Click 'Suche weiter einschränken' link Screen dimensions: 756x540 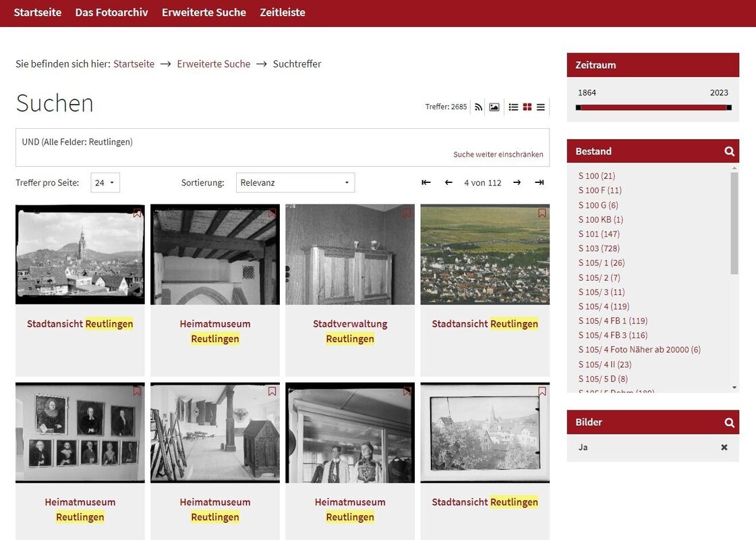(x=498, y=155)
